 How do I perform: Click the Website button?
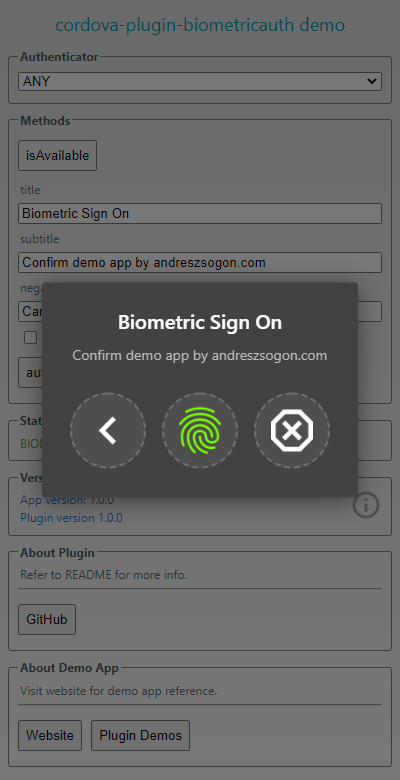click(50, 735)
